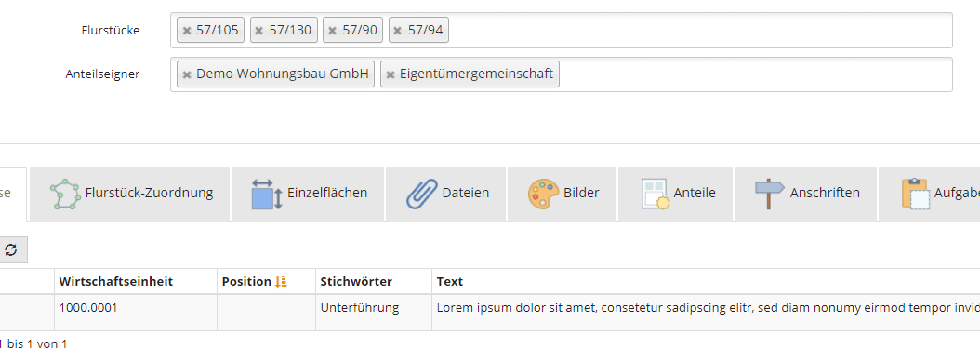980x363 pixels.
Task: Click the Anteile grid icon
Action: 655,194
